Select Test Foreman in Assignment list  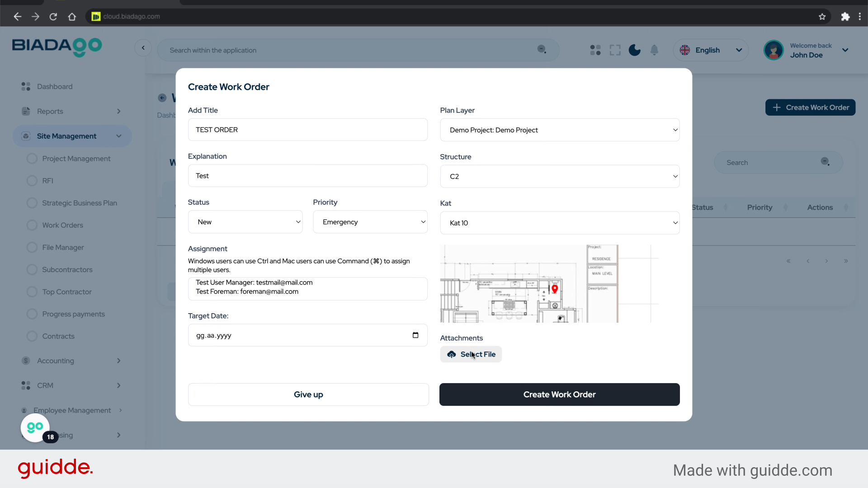point(247,292)
